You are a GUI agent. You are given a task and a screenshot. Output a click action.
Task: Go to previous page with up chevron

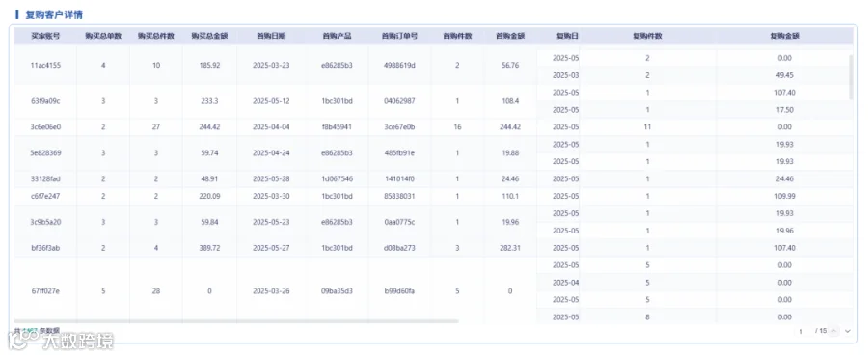click(833, 331)
